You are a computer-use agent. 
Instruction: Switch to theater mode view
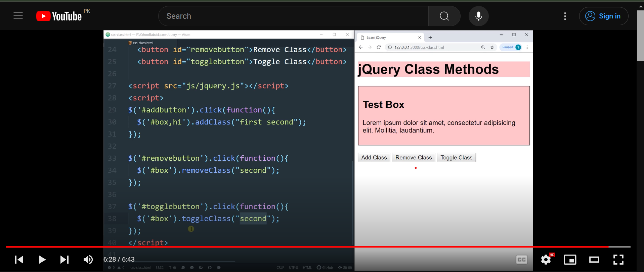[x=594, y=260]
